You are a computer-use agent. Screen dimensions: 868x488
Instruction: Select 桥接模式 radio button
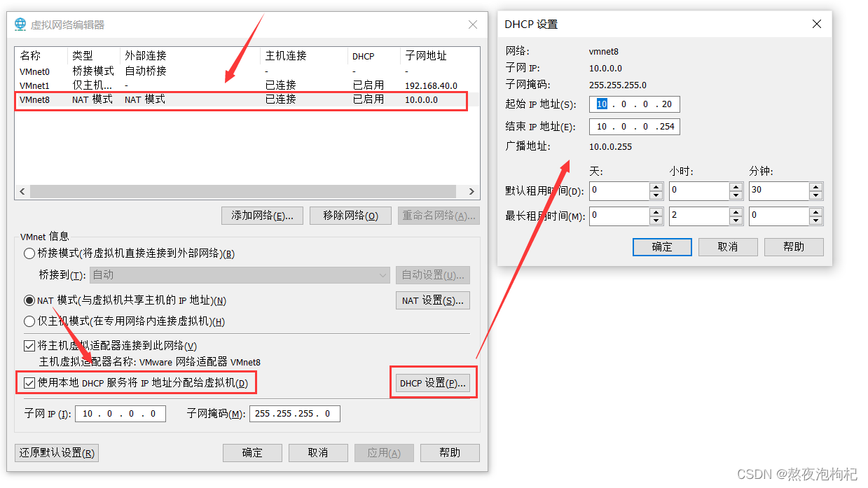pos(29,252)
